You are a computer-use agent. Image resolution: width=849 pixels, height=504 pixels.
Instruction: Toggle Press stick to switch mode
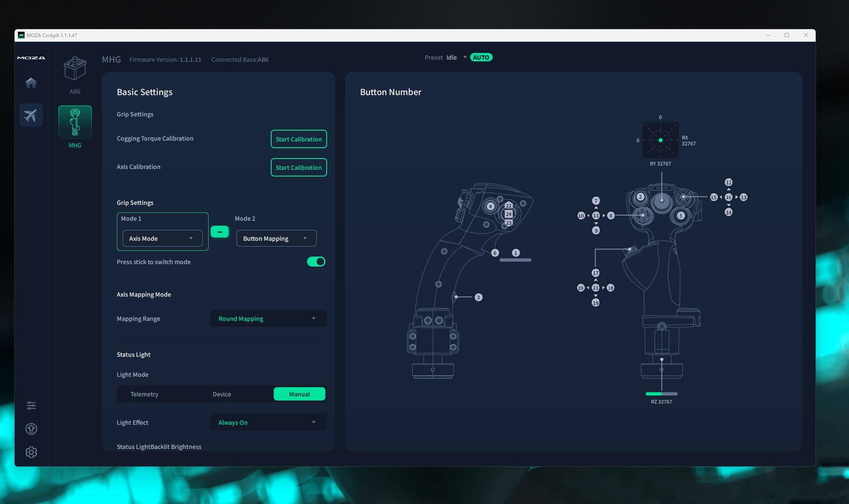[316, 262]
